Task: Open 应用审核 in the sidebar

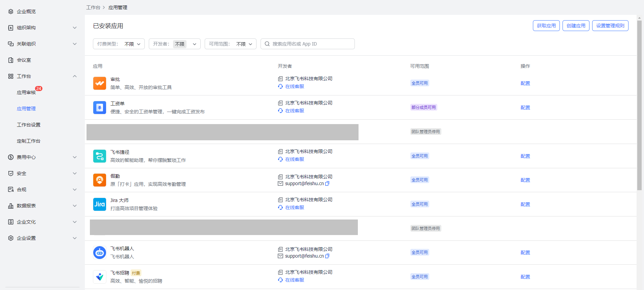Action: click(26, 92)
